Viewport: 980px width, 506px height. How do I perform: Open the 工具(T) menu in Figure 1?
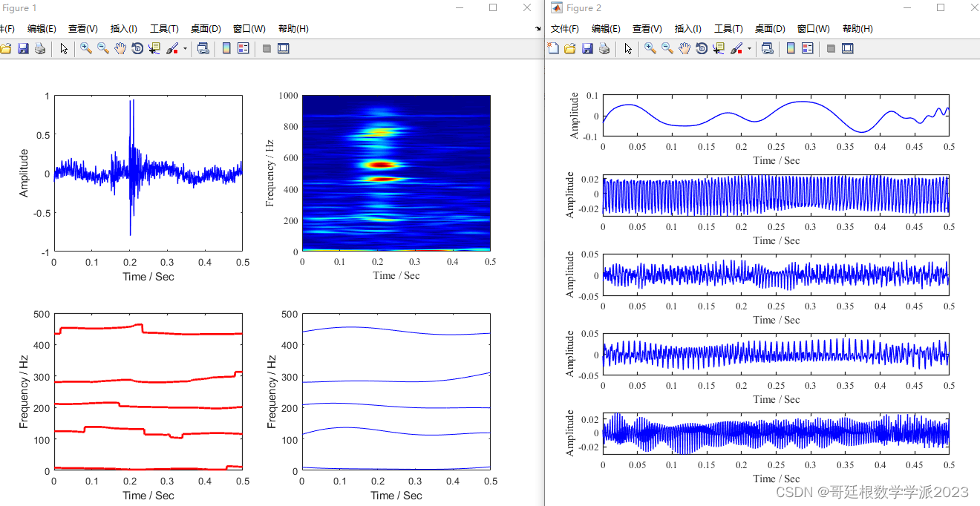tap(163, 28)
